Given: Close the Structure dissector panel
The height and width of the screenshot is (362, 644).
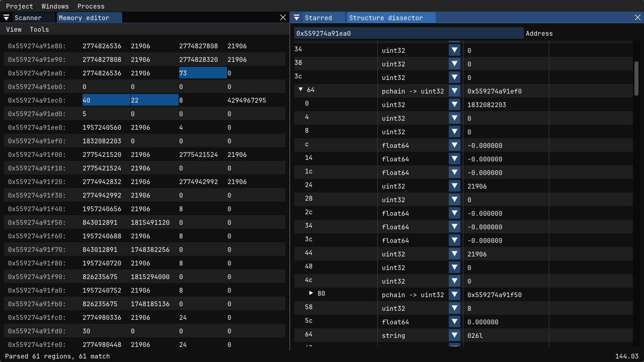Looking at the screenshot, I should (637, 18).
